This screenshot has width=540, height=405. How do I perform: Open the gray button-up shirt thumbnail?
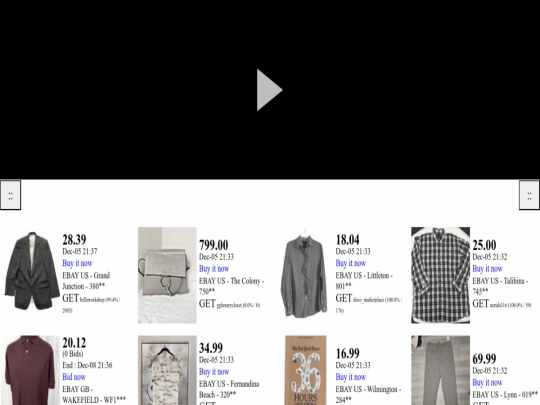[x=304, y=275]
